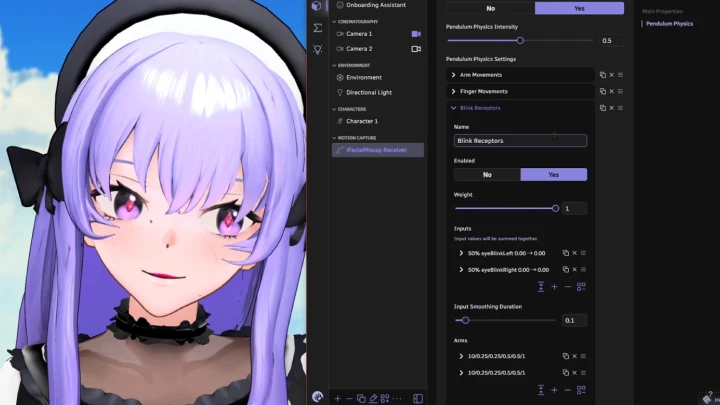Screen dimensions: 720x405
Task: Click the palette icon at sidebar bottom
Action: tap(317, 396)
